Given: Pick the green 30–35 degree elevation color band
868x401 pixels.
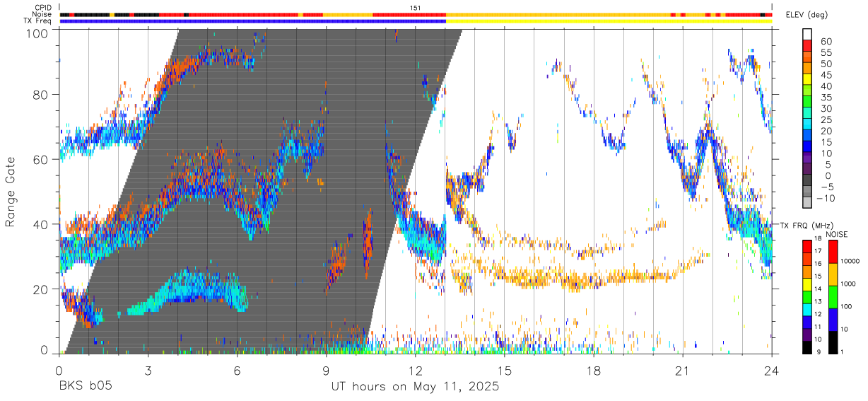Looking at the screenshot, I should coord(807,103).
